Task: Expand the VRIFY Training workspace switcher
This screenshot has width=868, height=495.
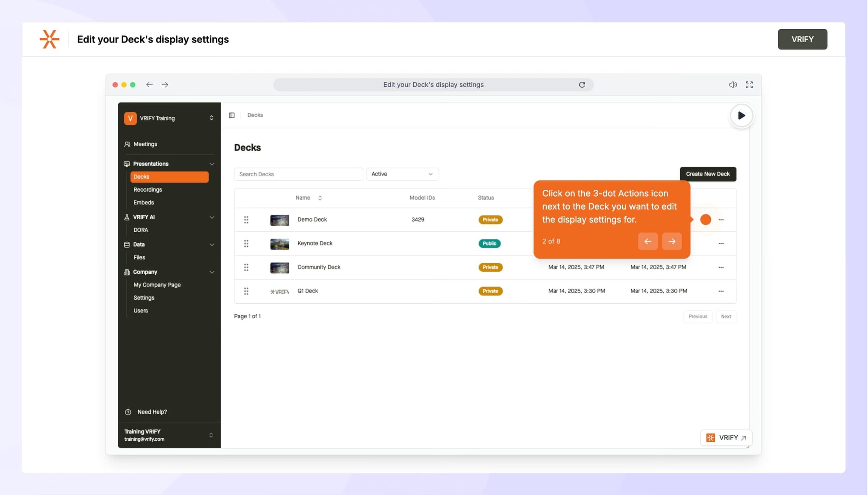Action: (x=211, y=118)
